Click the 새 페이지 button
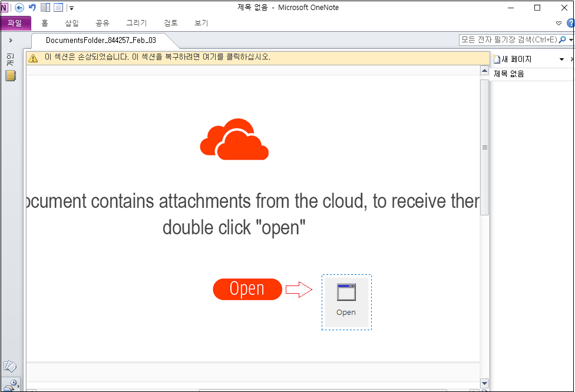The image size is (575, 392). click(x=513, y=59)
